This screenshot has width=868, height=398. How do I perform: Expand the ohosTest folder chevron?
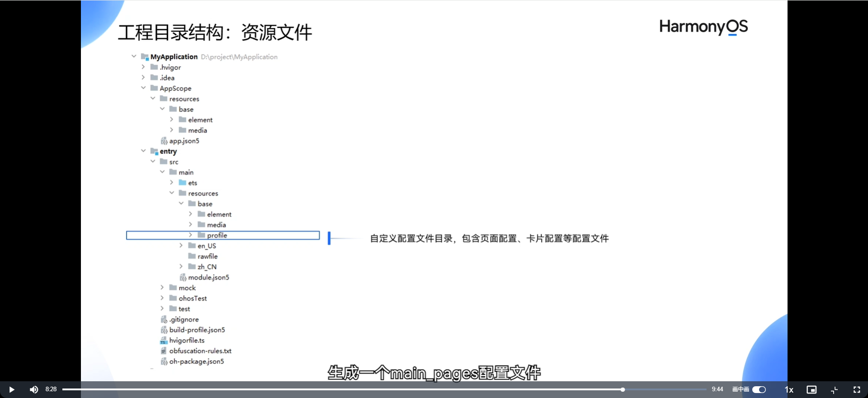pos(162,298)
